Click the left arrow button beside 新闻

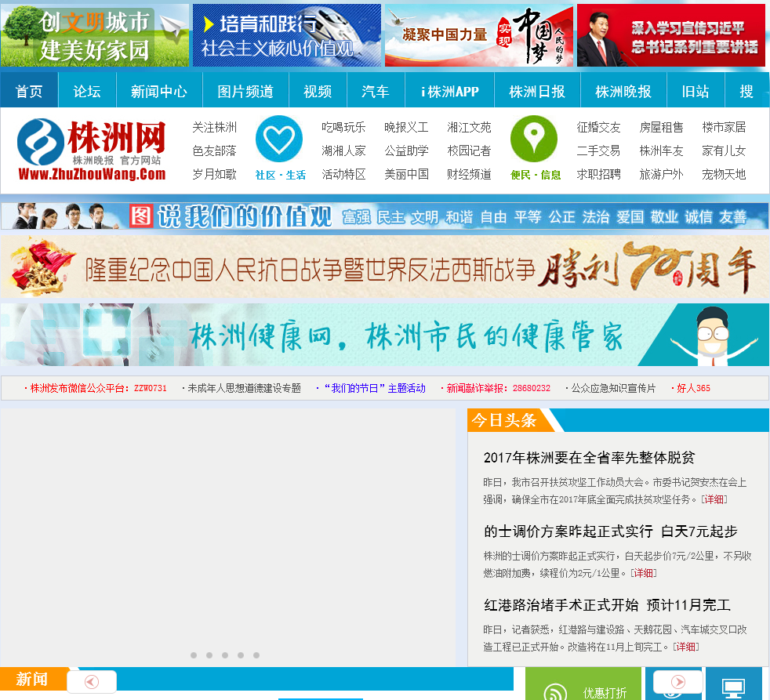92,682
